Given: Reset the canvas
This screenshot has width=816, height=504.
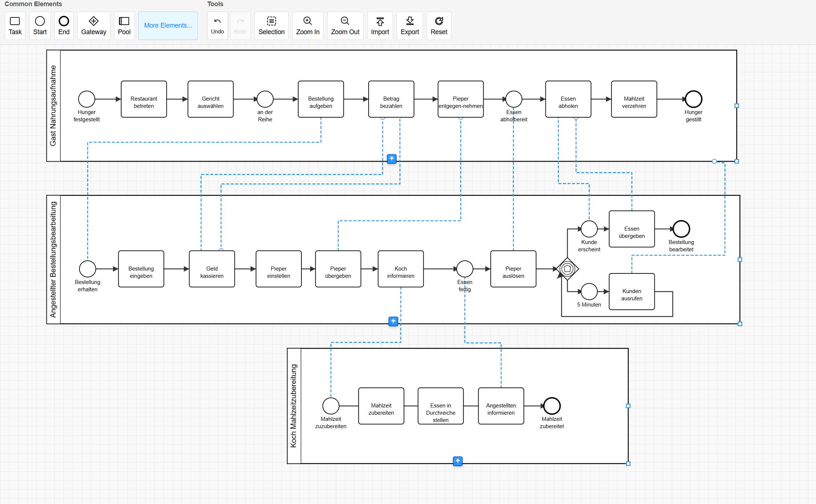Looking at the screenshot, I should [x=439, y=26].
